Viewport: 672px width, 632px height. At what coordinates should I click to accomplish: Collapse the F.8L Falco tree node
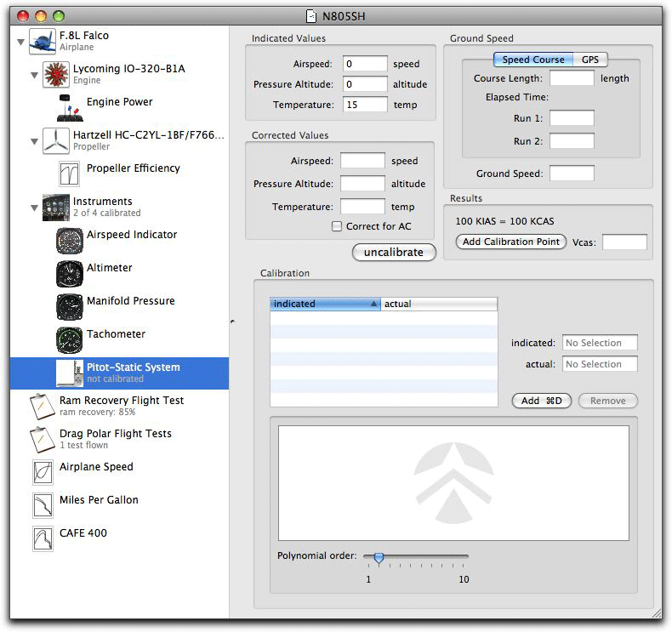point(20,42)
